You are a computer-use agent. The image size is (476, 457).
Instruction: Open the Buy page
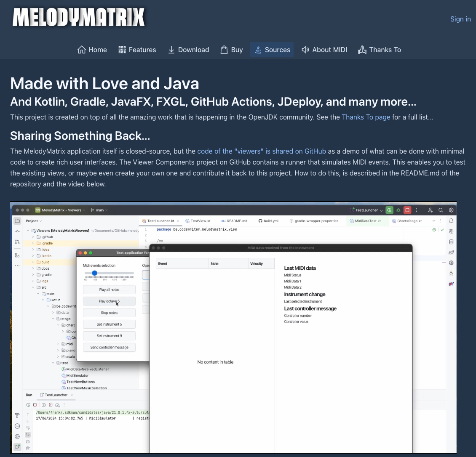(x=232, y=50)
